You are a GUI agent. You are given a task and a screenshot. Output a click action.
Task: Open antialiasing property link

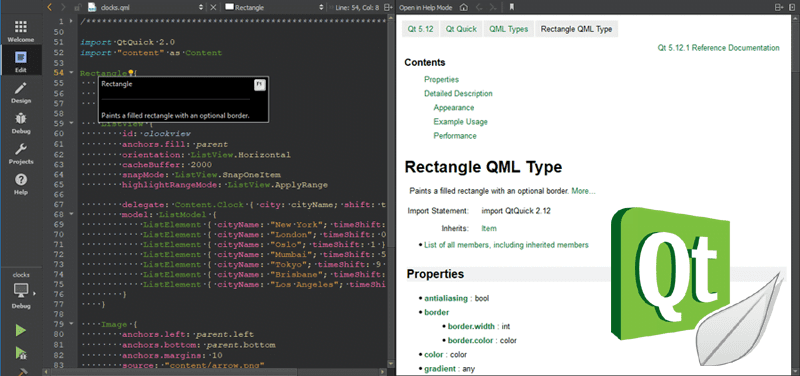click(446, 298)
